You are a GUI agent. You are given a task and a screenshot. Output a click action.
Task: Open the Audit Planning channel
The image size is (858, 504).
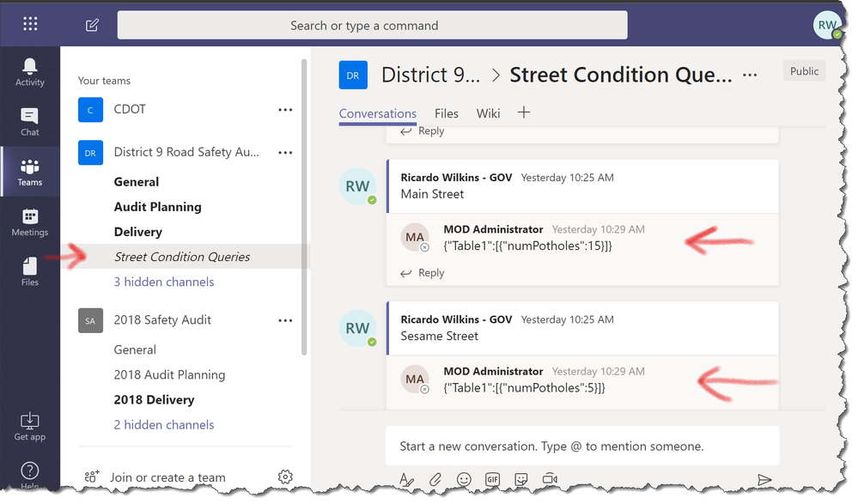pyautogui.click(x=157, y=207)
